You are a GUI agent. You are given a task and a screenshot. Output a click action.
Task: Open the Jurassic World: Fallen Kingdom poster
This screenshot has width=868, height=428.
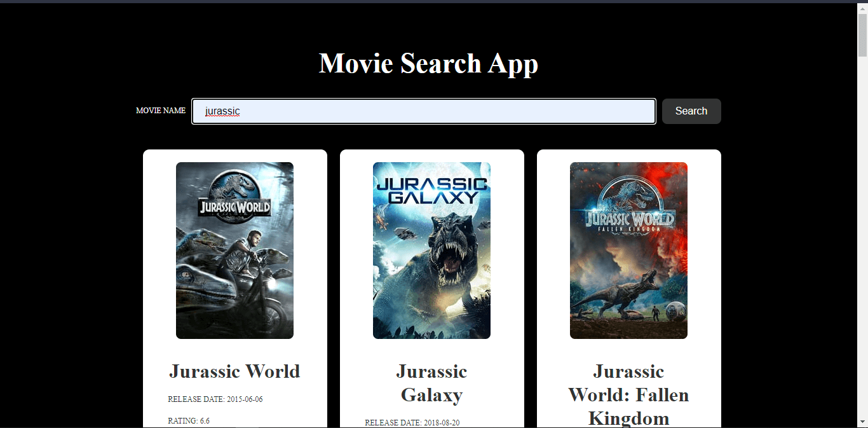coord(628,251)
